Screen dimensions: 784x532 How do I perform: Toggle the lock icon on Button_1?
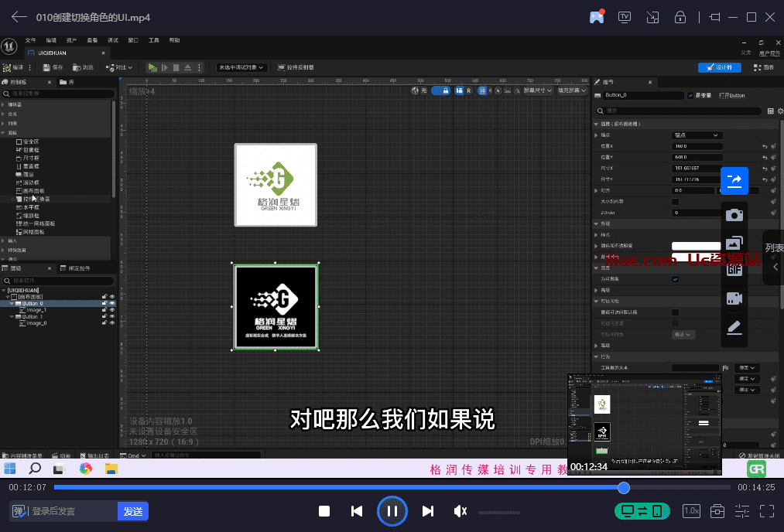point(104,316)
